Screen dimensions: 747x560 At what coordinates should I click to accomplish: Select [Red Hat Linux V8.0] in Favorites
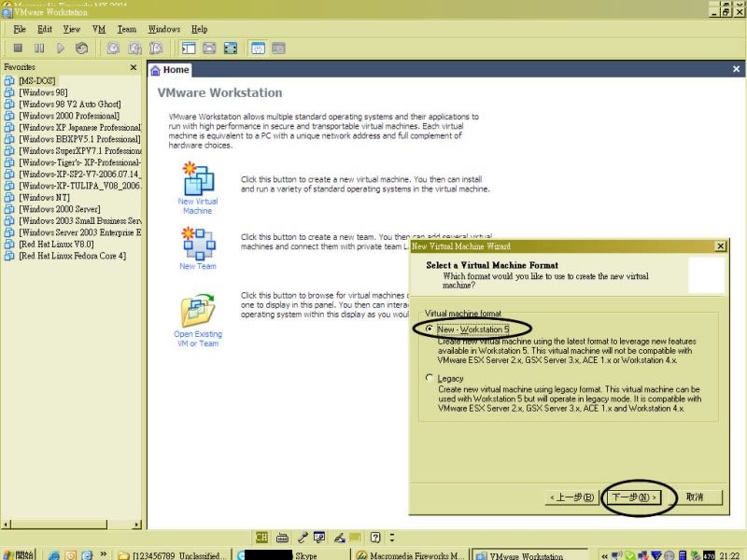(x=56, y=244)
